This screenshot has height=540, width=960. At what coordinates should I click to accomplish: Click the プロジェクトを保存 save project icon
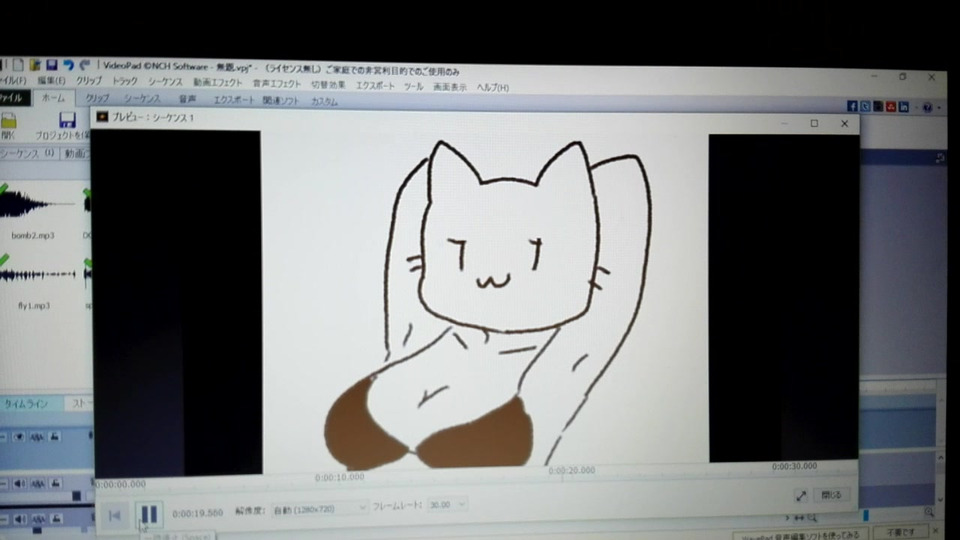click(x=64, y=125)
